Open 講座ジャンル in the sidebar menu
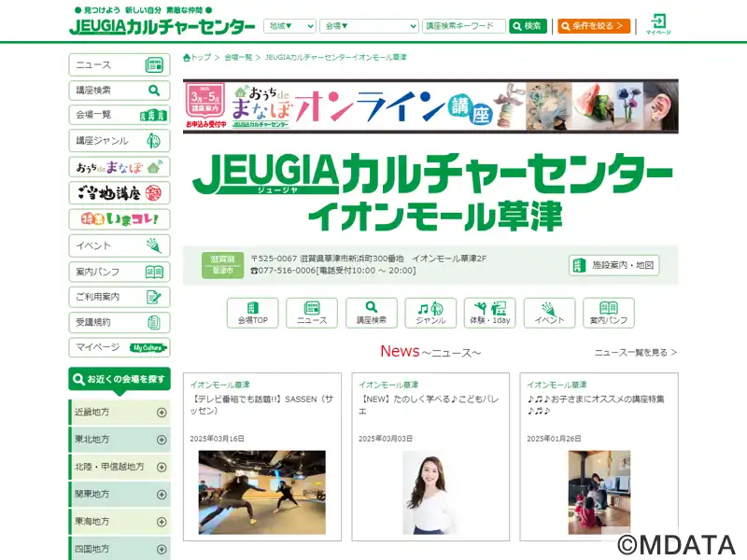This screenshot has width=747, height=560. pos(120,141)
